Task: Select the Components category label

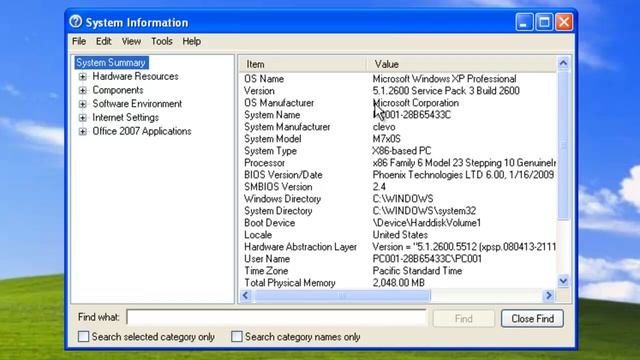Action: coord(118,90)
